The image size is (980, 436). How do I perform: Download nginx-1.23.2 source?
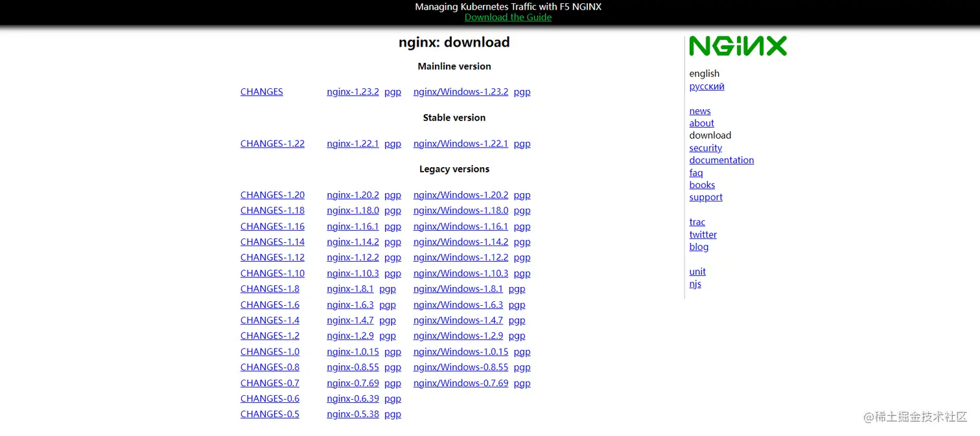point(353,92)
